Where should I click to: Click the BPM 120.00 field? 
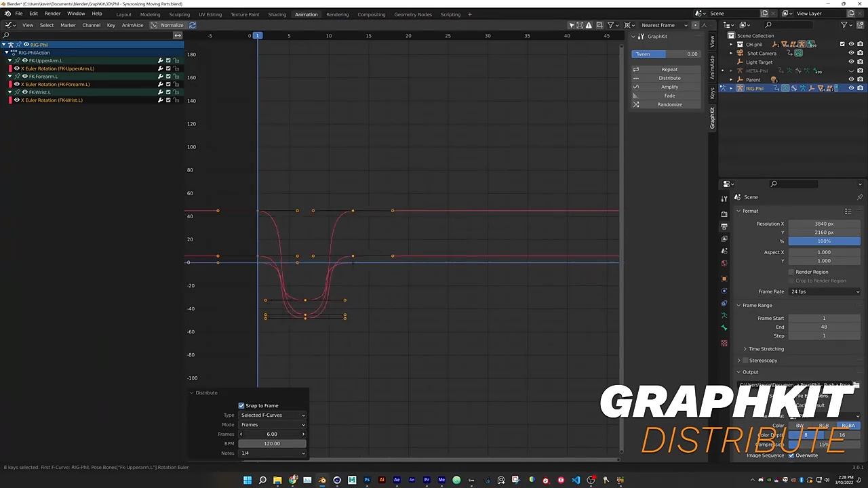[x=272, y=443]
